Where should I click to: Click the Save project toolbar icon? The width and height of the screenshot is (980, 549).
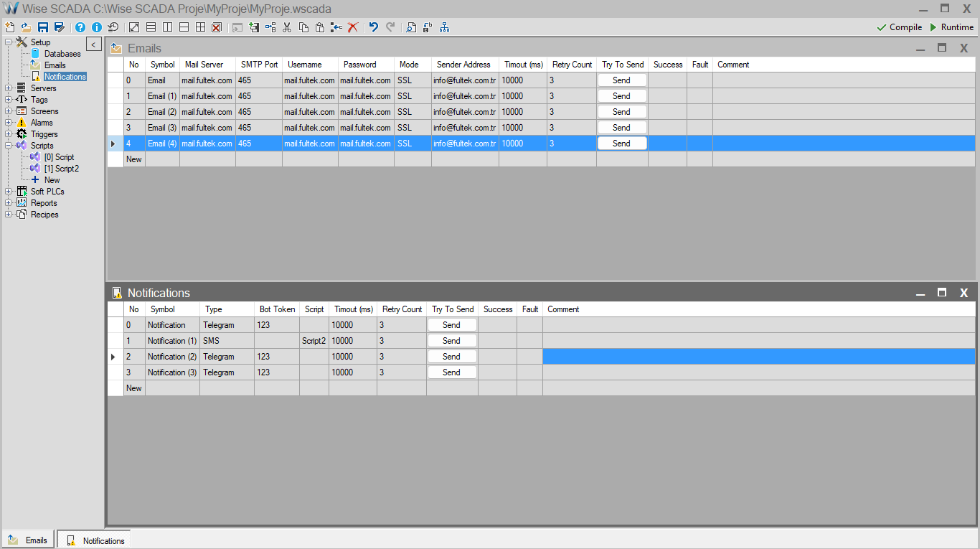(x=43, y=27)
